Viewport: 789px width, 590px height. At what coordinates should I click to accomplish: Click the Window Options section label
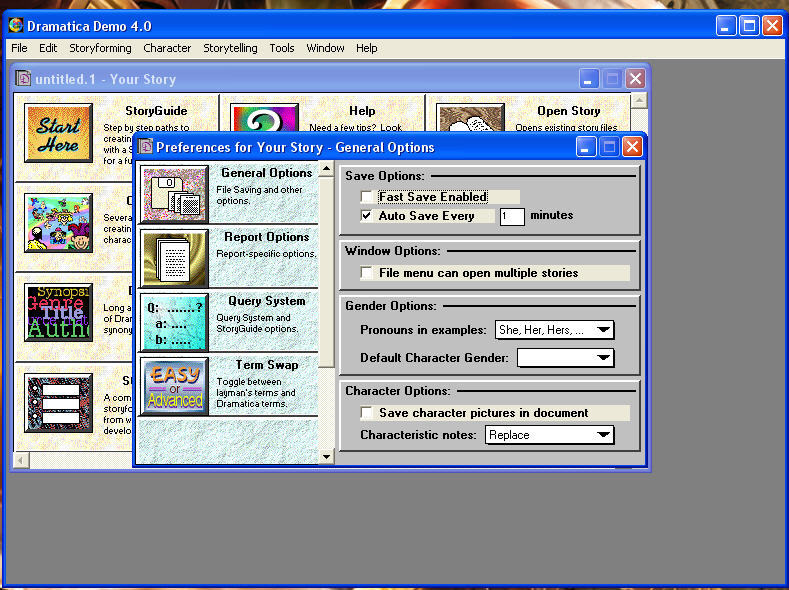coord(393,251)
